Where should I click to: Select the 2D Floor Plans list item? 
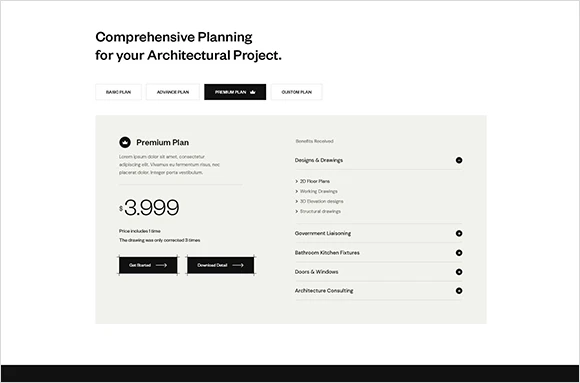tap(313, 181)
